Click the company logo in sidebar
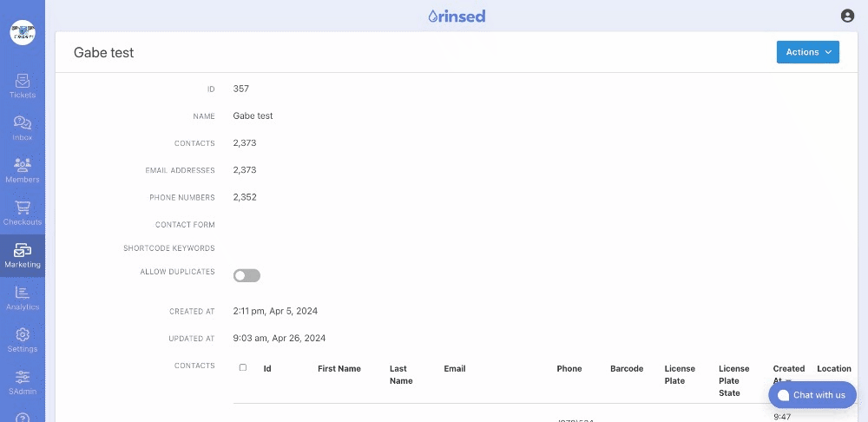This screenshot has width=868, height=422. tap(23, 33)
